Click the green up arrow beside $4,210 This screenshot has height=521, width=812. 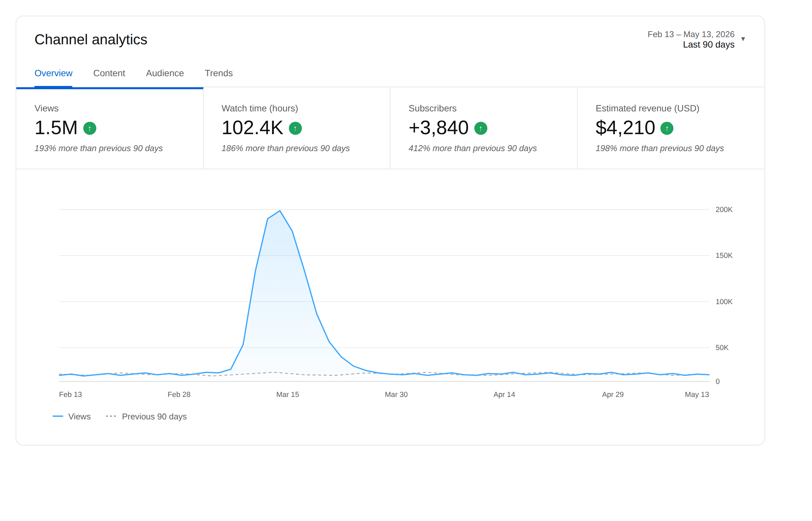667,128
